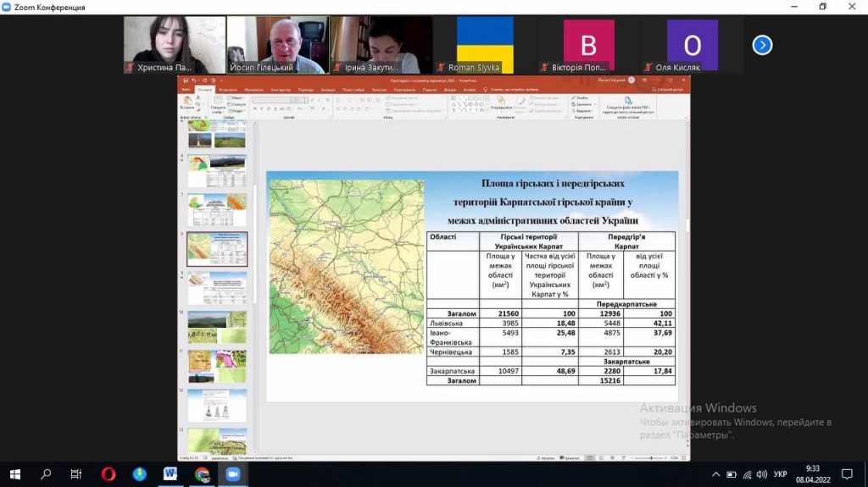Open the notification center icon
The width and height of the screenshot is (868, 487).
click(846, 473)
